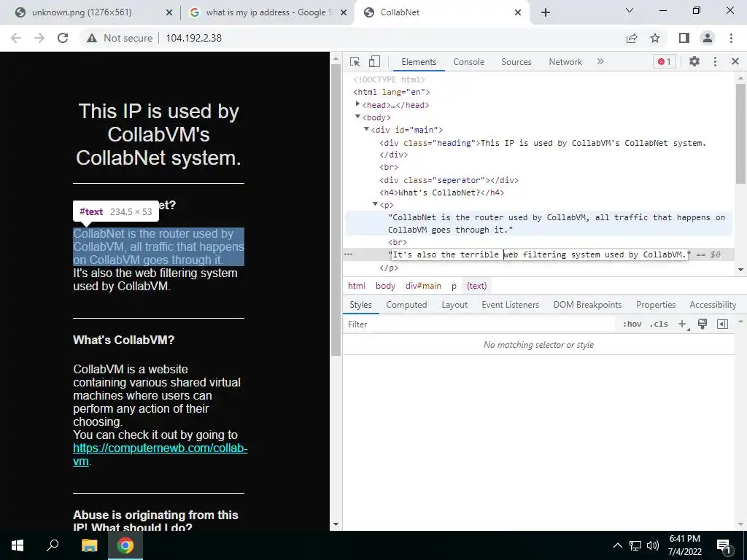Toggle device toolbar icon in DevTools
Screen dimensions: 747x560
point(374,62)
